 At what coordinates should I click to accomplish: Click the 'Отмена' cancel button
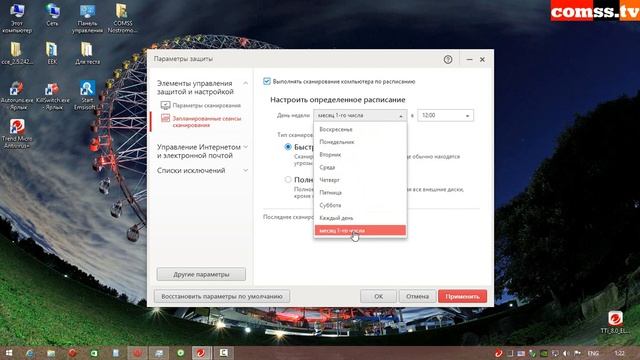point(417,296)
